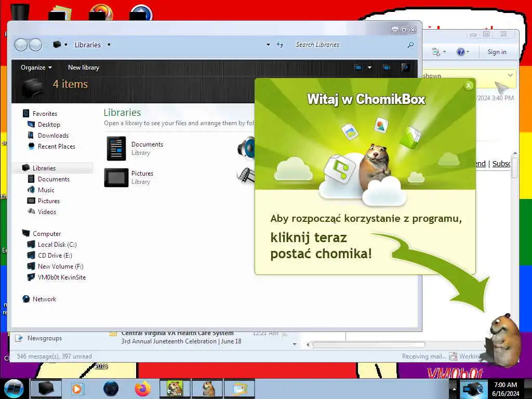
Task: Open the address bar history dropdown
Action: pyautogui.click(x=268, y=45)
